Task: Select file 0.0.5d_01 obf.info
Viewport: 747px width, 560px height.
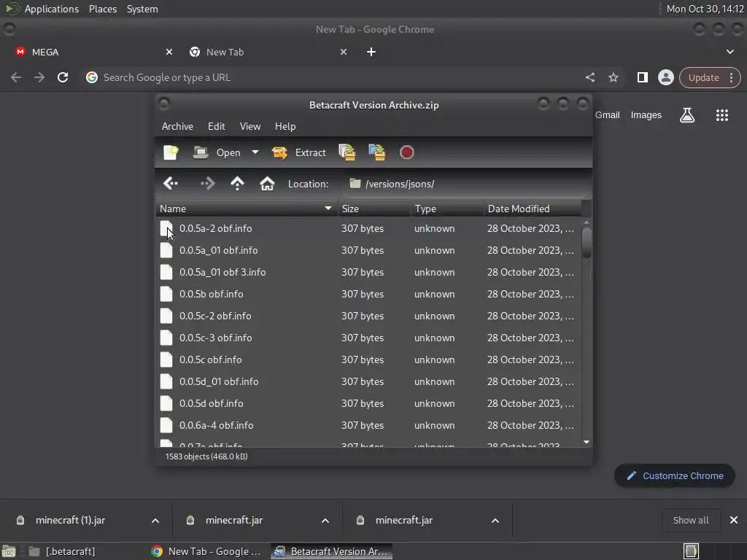Action: point(368,382)
